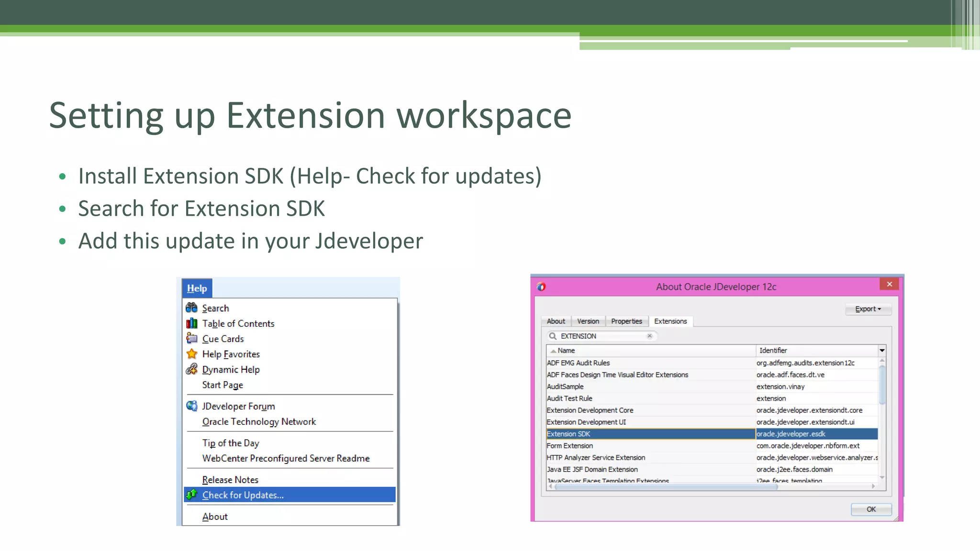Switch to the Version tab
980x551 pixels.
pyautogui.click(x=588, y=321)
